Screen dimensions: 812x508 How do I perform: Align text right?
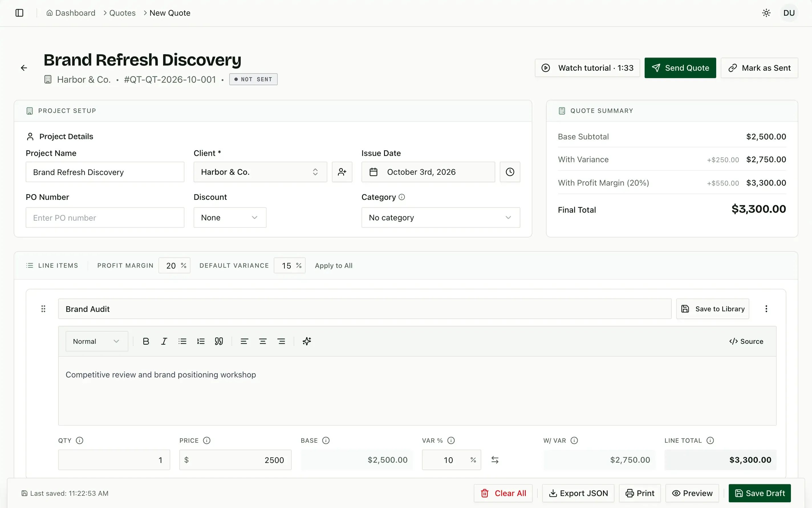pos(281,341)
